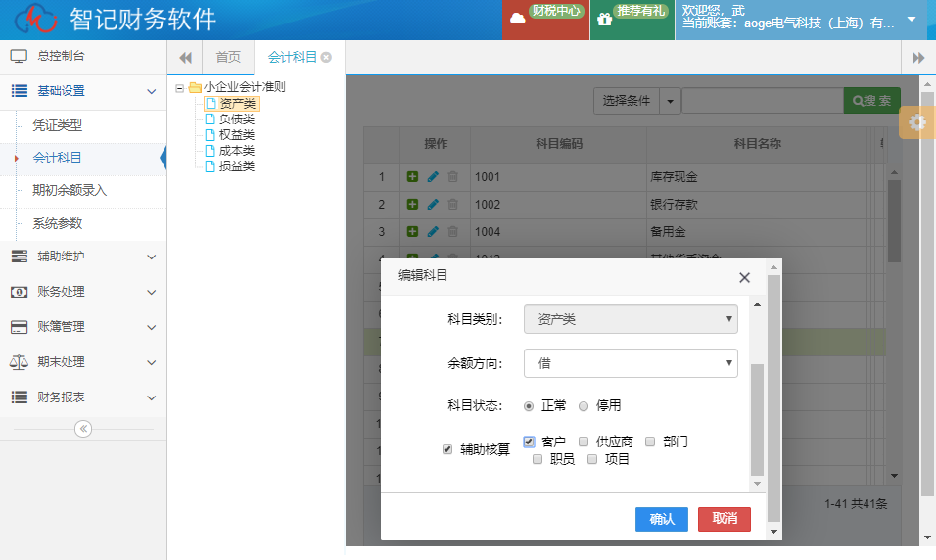Open the orange settings gear panel

(916, 122)
